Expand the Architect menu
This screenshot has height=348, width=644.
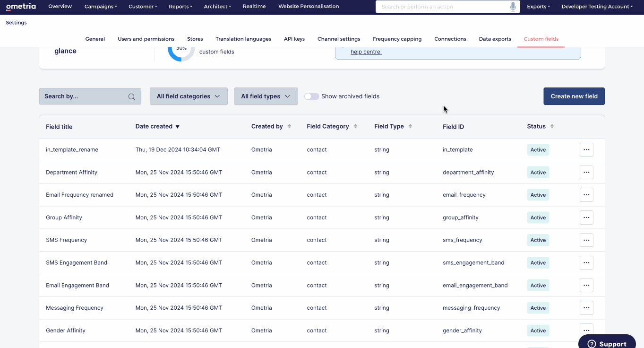[x=217, y=7]
